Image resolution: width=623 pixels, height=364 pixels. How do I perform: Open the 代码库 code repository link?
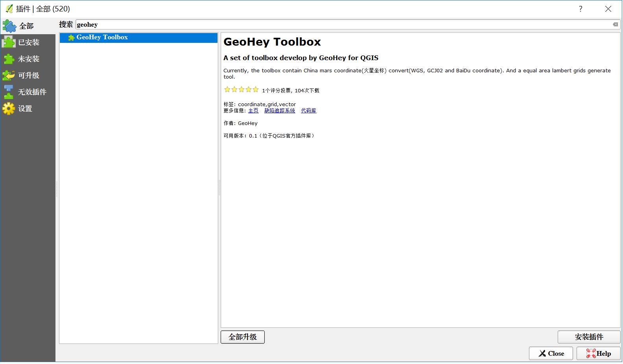click(x=309, y=111)
